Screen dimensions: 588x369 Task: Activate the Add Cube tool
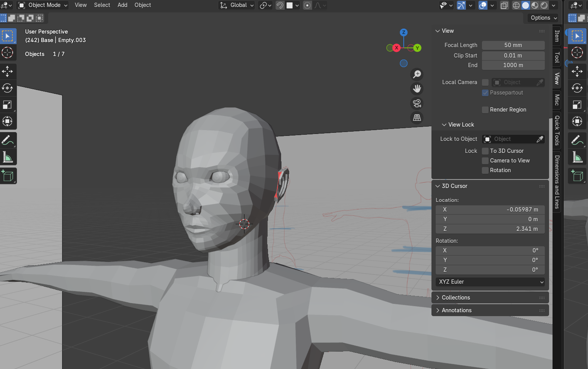(8, 176)
